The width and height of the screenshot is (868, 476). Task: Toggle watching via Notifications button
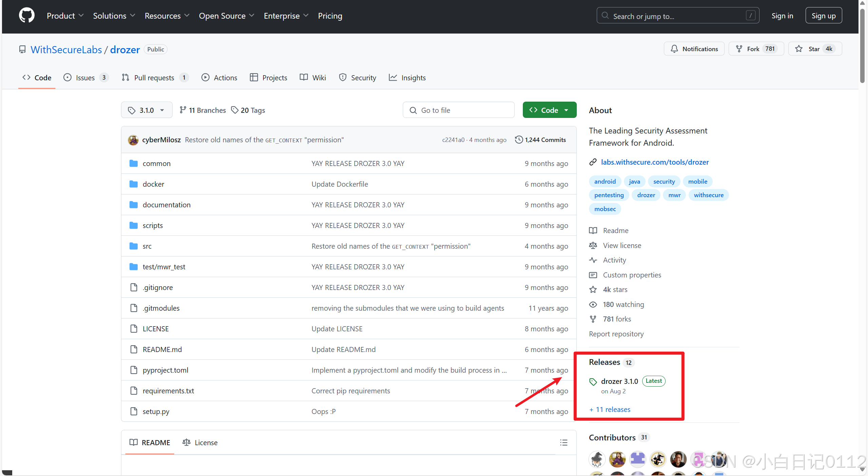(694, 48)
